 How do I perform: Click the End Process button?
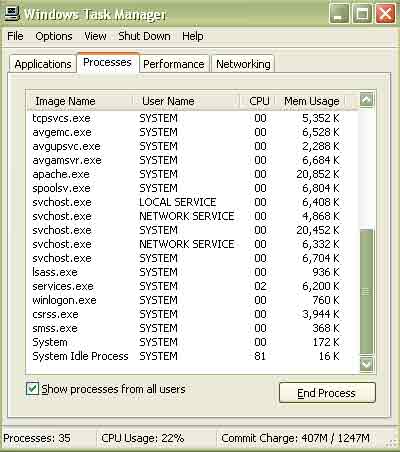pos(327,393)
